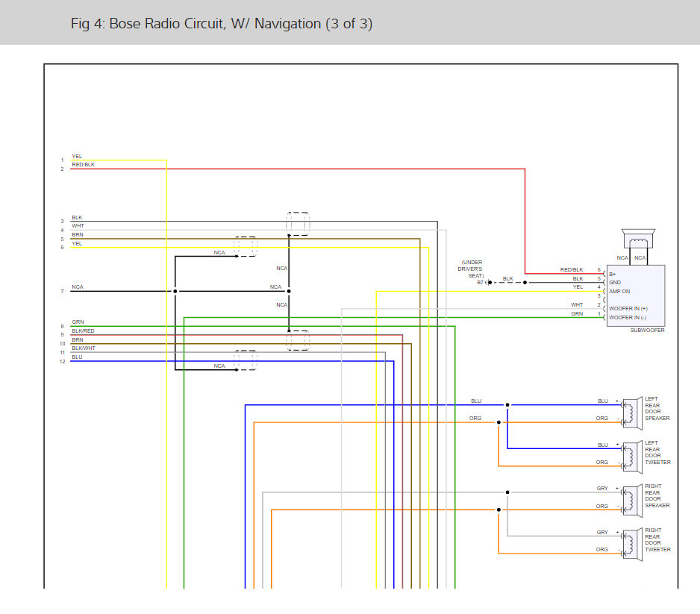The image size is (700, 614).
Task: Click the 'AMP ON' terminal label
Action: click(x=619, y=292)
